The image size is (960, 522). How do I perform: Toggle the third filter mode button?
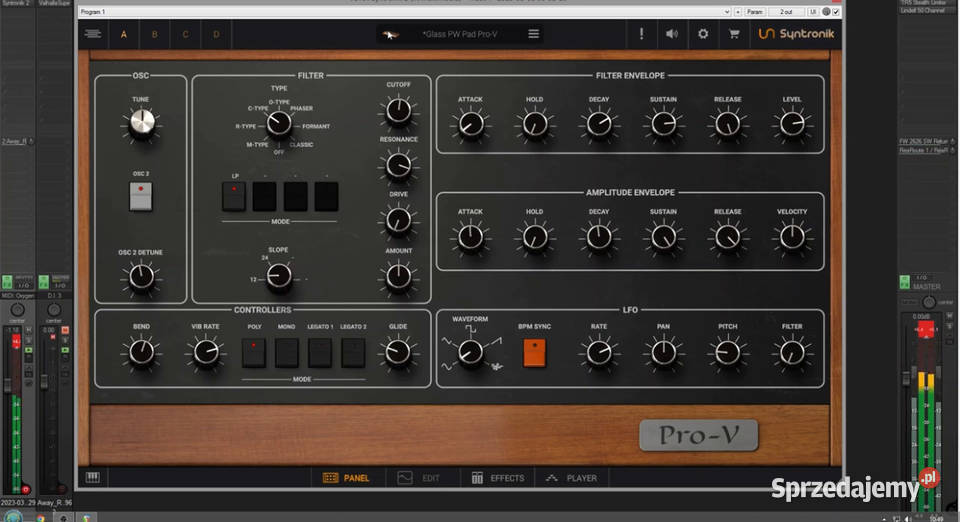coord(296,196)
